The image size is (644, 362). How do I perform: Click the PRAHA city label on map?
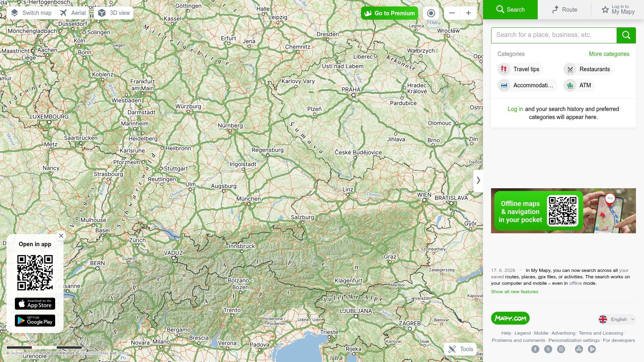point(351,90)
